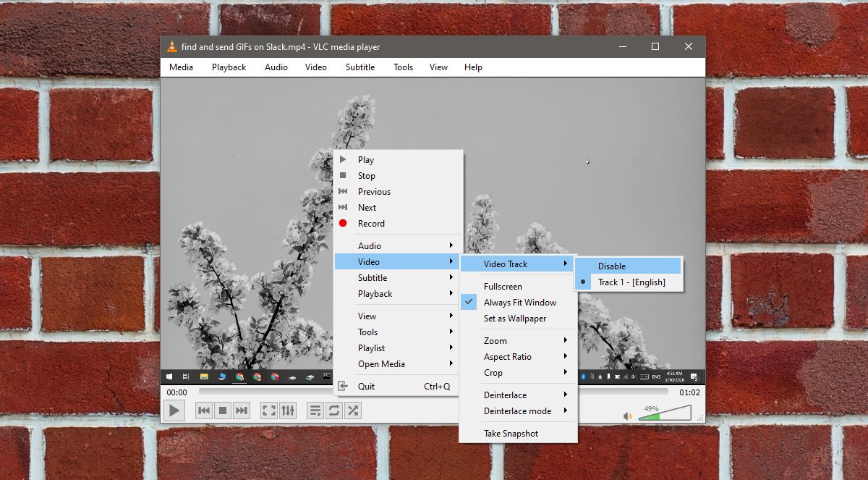This screenshot has width=868, height=480.
Task: Choose Stop in the context menu
Action: click(398, 176)
